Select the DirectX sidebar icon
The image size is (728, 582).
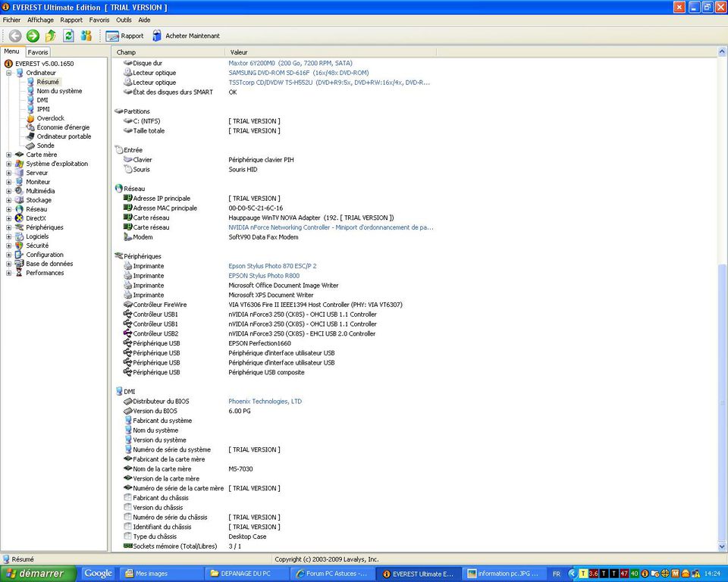point(18,218)
